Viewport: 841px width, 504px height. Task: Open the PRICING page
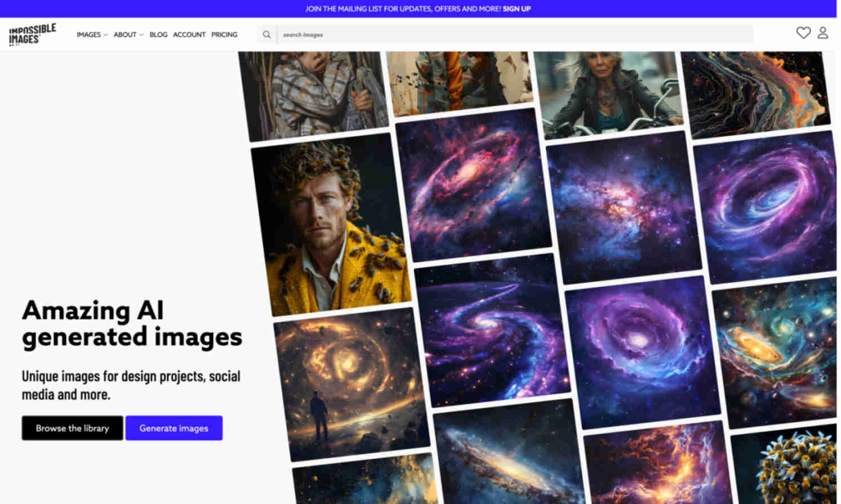(x=224, y=35)
